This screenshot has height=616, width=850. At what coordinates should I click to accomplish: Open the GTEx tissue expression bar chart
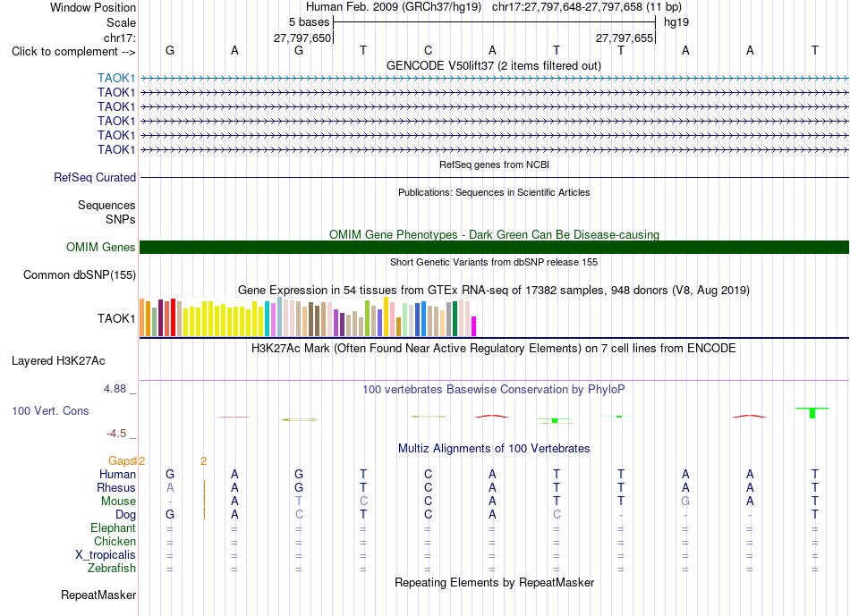pos(308,316)
